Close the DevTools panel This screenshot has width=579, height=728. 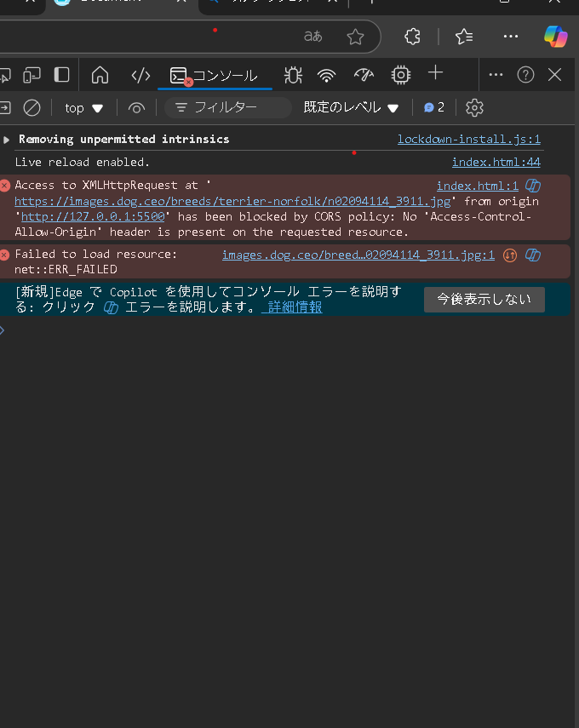(x=554, y=75)
